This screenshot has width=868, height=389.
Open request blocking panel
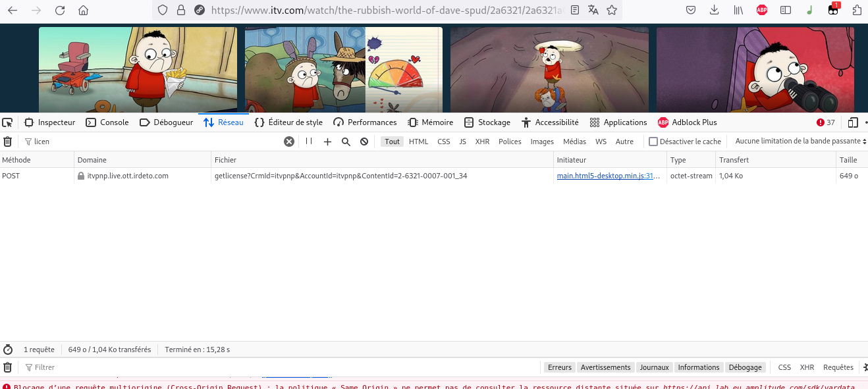[364, 142]
